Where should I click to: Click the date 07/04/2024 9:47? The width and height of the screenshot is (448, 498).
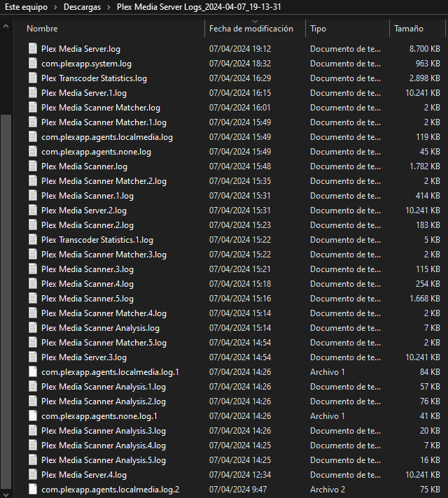[x=238, y=490]
